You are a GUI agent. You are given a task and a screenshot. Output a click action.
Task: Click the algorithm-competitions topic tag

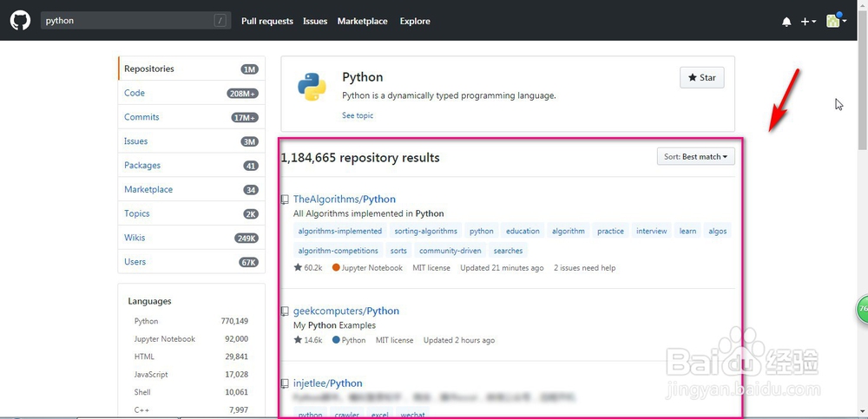[339, 251]
